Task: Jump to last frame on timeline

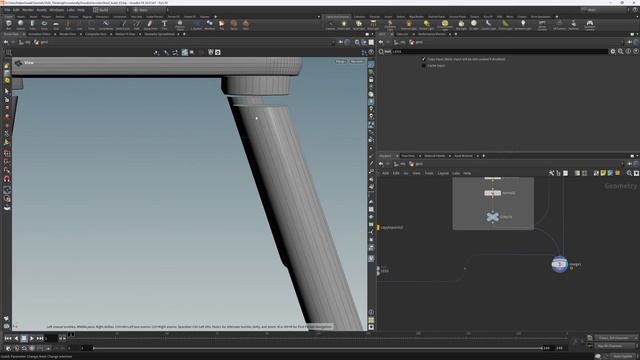Action: tap(40, 338)
